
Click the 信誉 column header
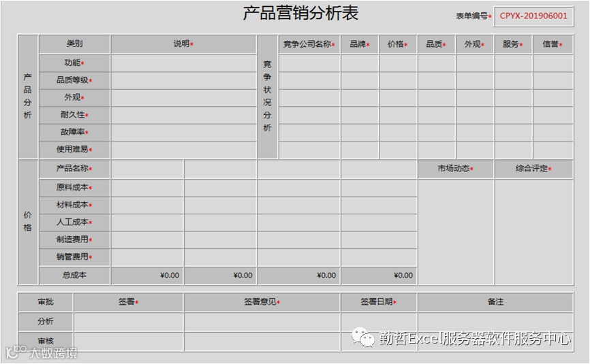click(x=553, y=44)
